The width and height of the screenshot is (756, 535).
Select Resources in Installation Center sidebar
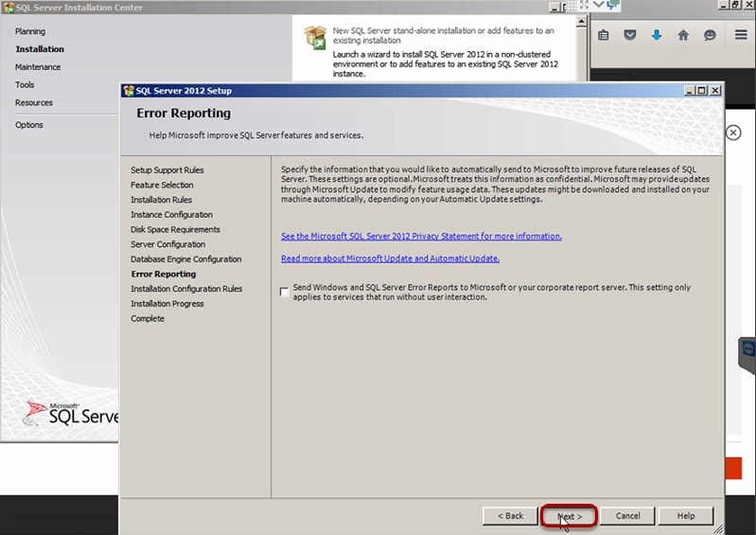(33, 103)
